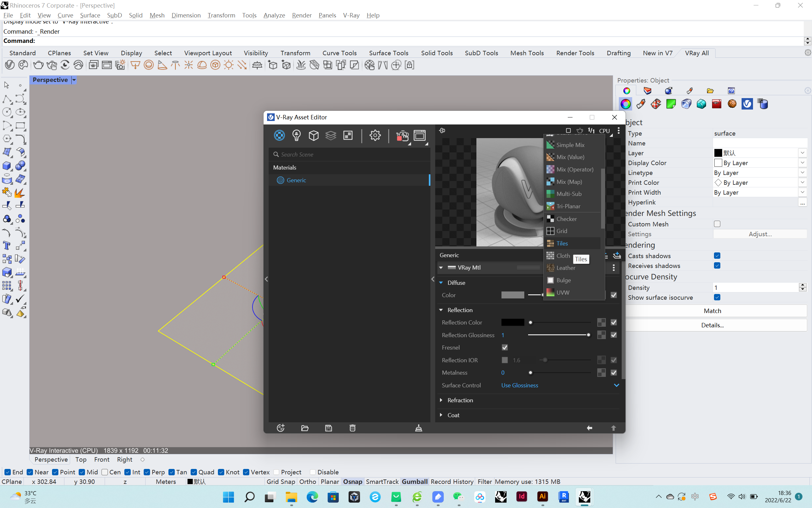
Task: Open Surface Control Use Glossiness dropdown
Action: coord(560,385)
